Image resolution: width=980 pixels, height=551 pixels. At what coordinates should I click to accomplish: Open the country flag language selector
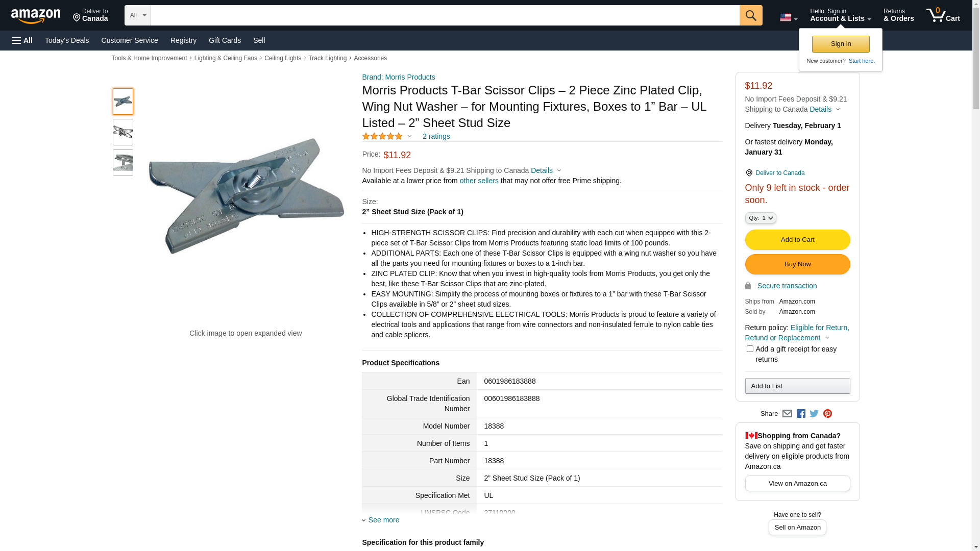coord(788,18)
